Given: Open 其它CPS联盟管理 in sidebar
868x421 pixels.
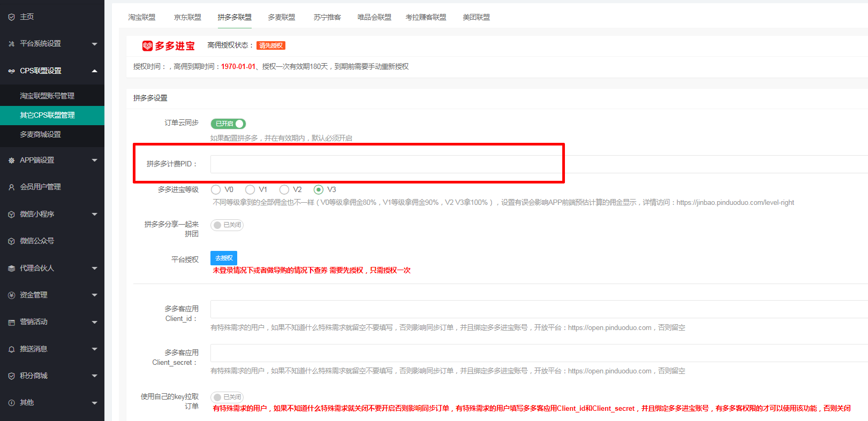Looking at the screenshot, I should (x=52, y=115).
